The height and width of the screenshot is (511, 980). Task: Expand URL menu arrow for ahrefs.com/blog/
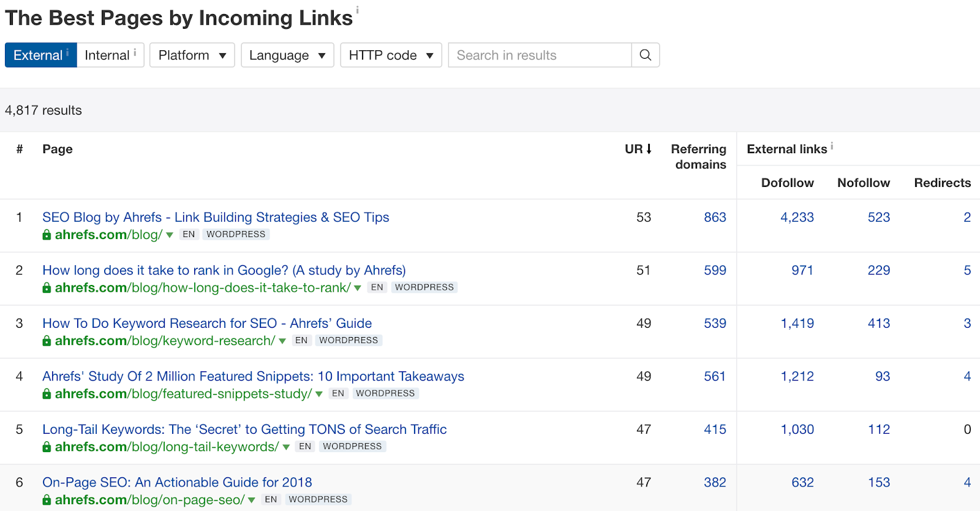(x=170, y=235)
